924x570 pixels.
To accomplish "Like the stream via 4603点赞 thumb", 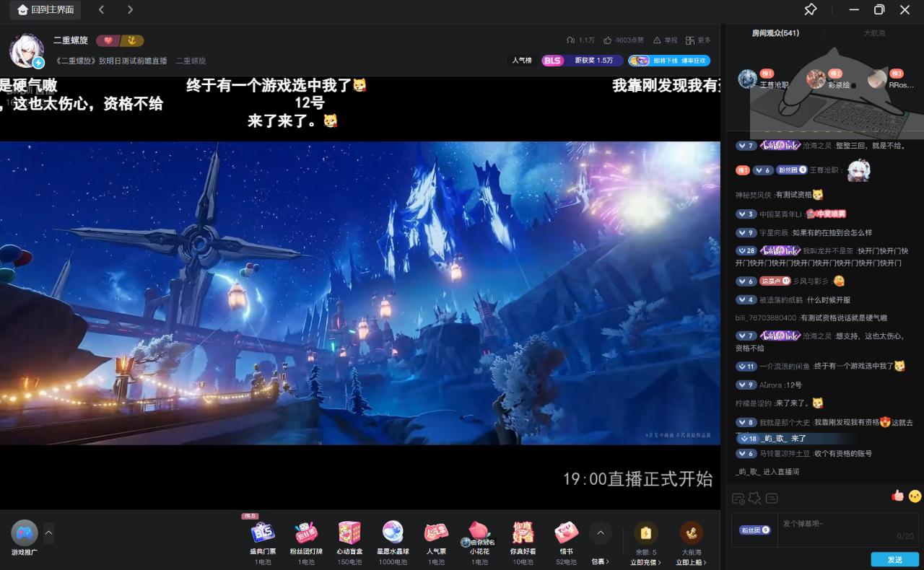I will [x=609, y=40].
